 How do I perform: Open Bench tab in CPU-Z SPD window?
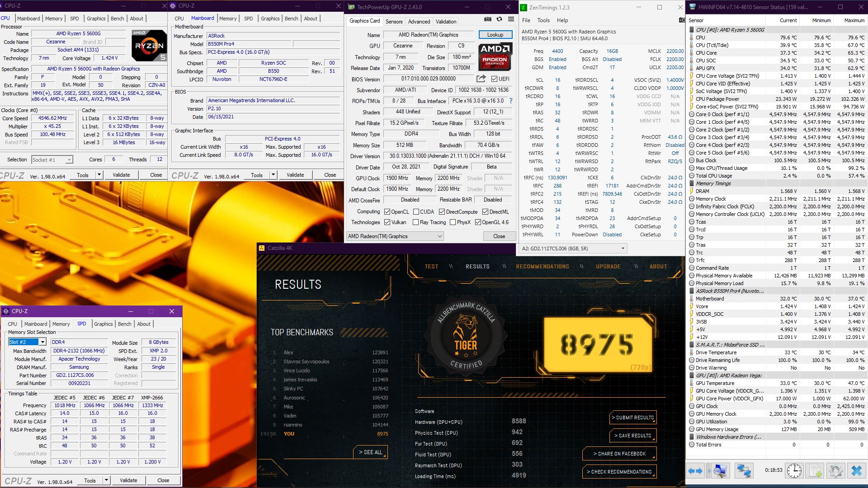(125, 324)
